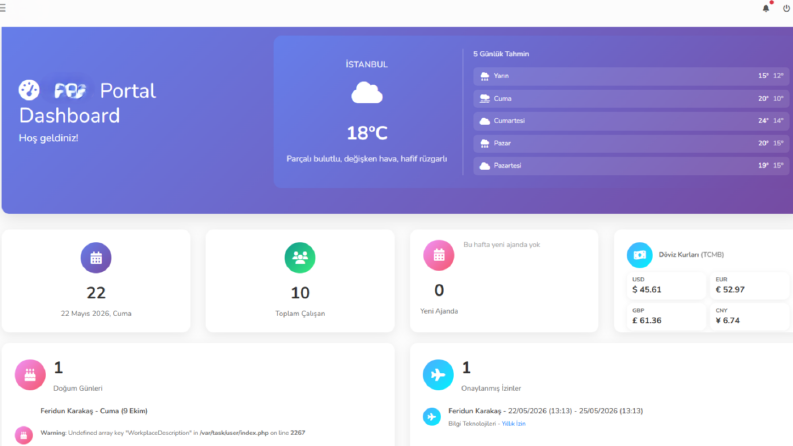Select the Cumartesi forecast row
The image size is (793, 446).
tap(631, 121)
